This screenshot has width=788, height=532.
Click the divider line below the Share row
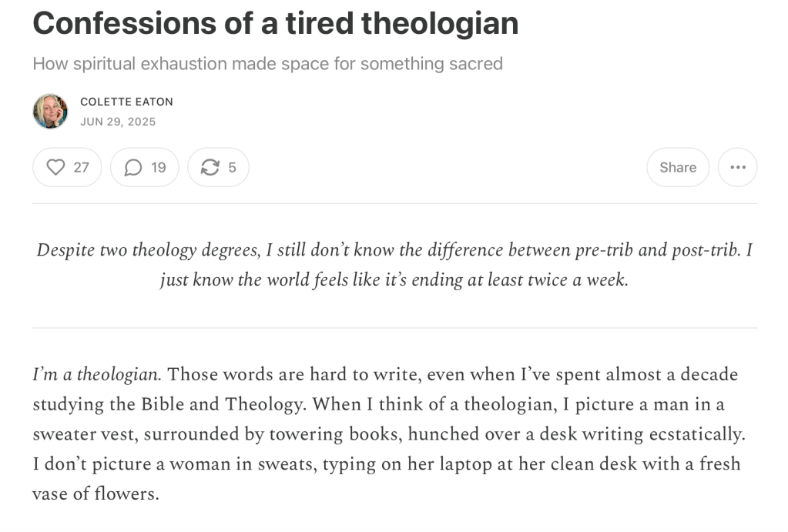394,203
